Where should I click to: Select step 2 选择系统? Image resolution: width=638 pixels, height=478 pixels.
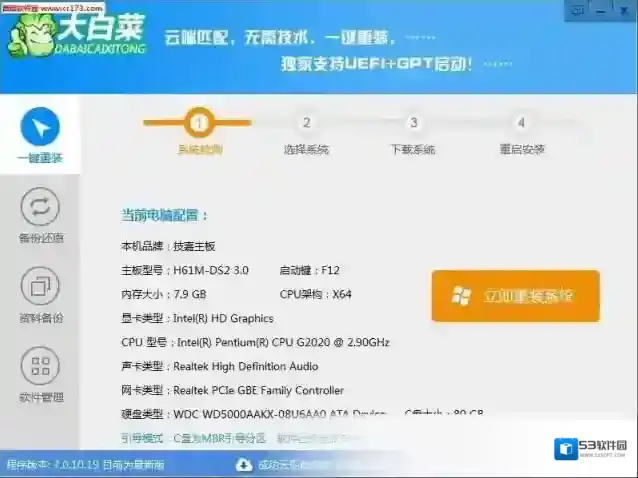point(306,123)
